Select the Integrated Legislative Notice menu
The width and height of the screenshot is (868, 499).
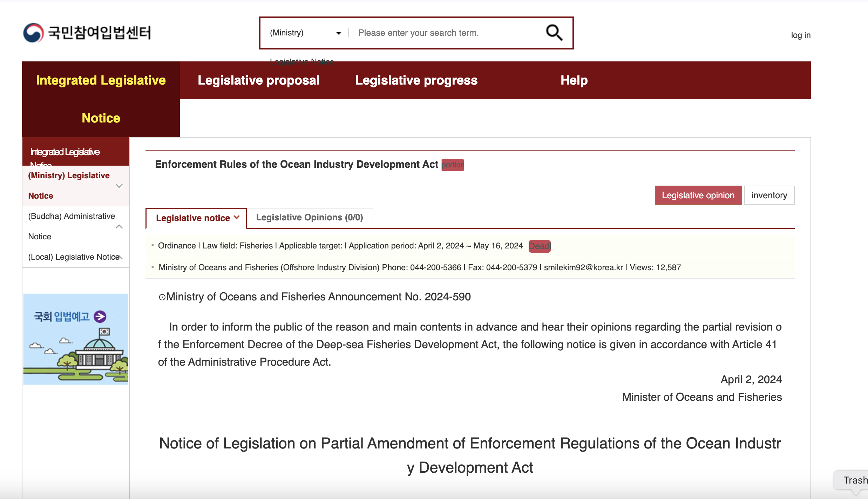101,99
